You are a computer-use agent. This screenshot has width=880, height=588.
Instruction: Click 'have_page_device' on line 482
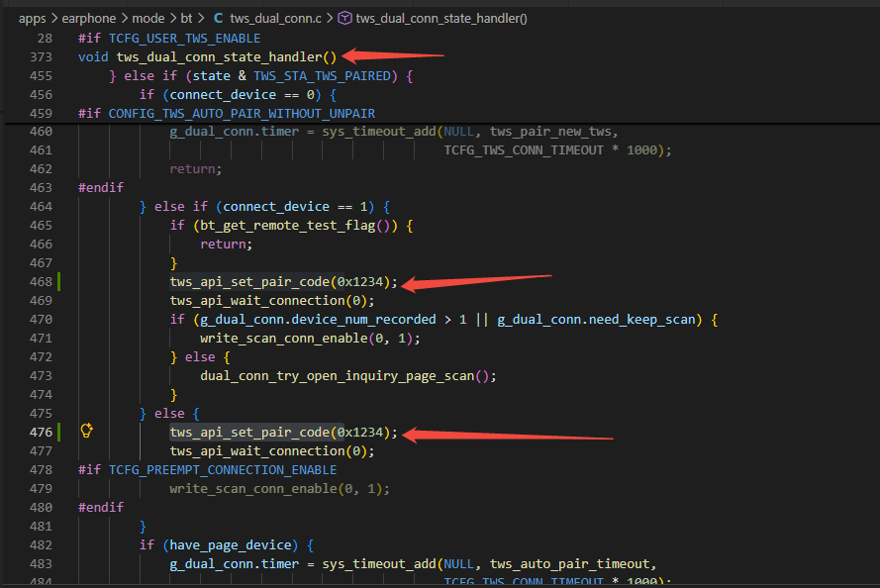[231, 544]
